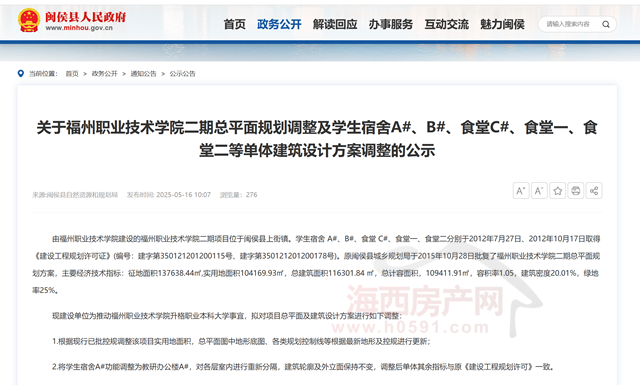
Task: Open the 解读回应 navigation tab
Action: 335,24
